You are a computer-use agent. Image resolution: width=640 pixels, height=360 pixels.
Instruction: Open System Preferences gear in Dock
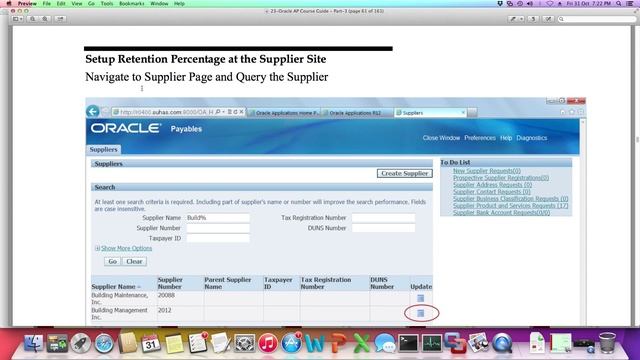coord(244,343)
